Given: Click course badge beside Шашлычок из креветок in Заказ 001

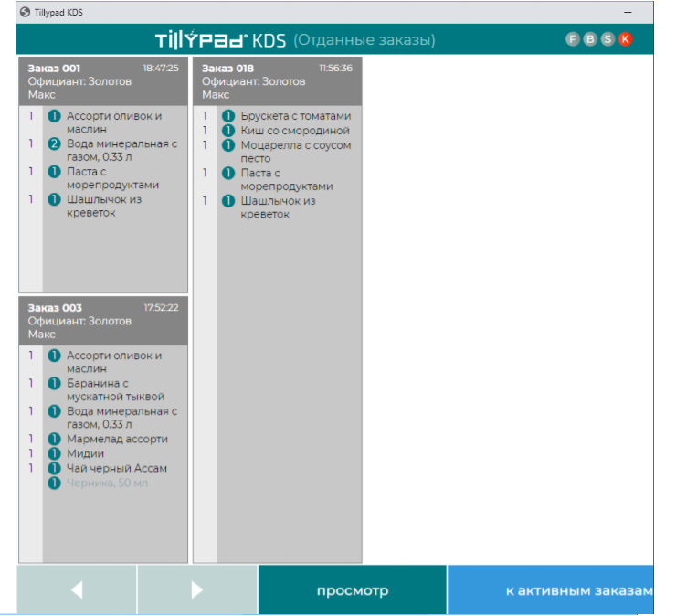Looking at the screenshot, I should pos(54,199).
